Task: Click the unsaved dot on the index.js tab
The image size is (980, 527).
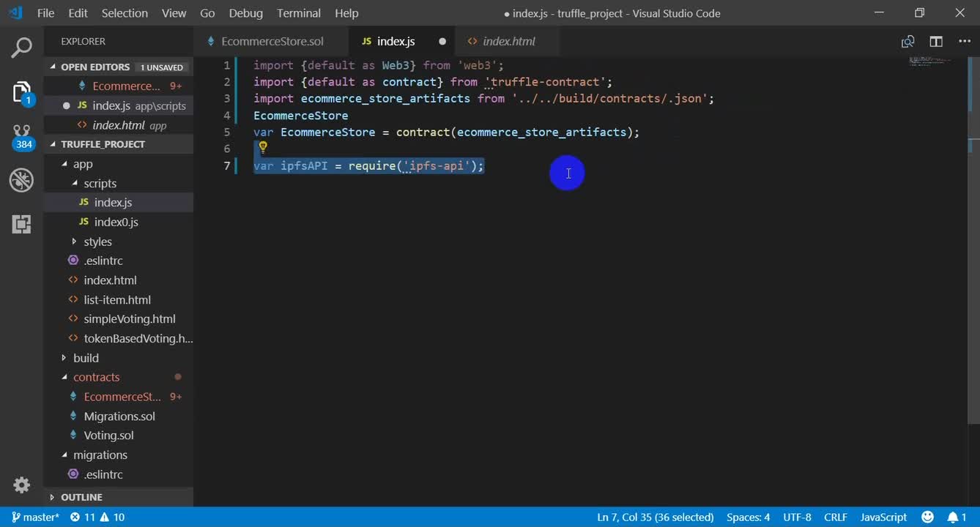Action: (442, 42)
